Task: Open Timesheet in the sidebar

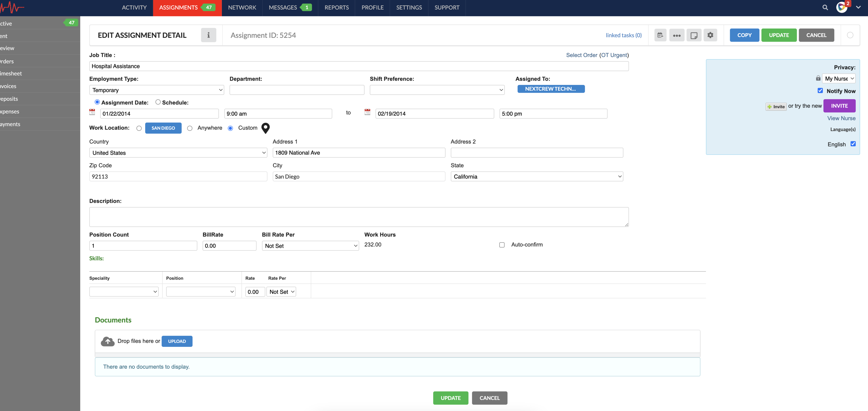Action: 40,73
